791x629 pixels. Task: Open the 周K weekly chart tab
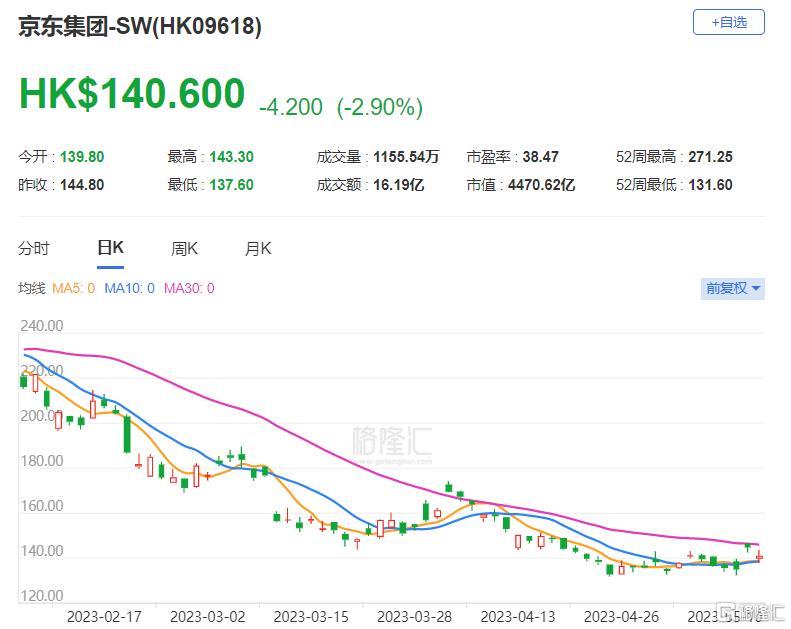184,248
